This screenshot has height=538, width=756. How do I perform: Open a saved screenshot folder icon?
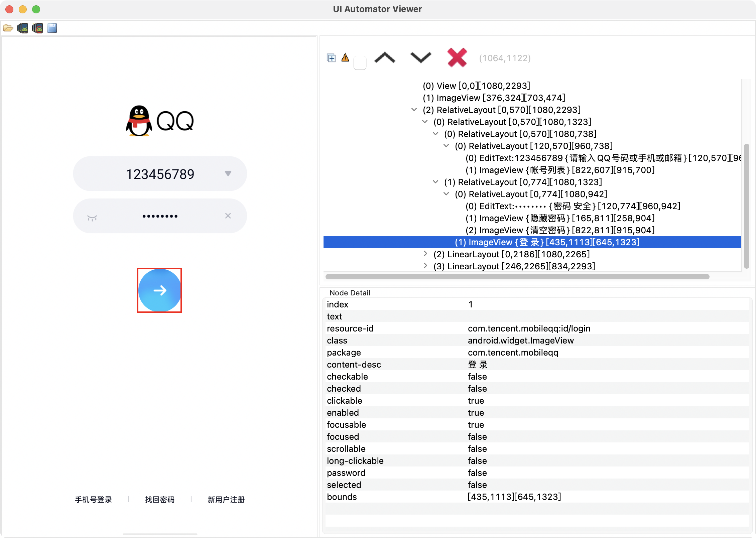pos(8,28)
